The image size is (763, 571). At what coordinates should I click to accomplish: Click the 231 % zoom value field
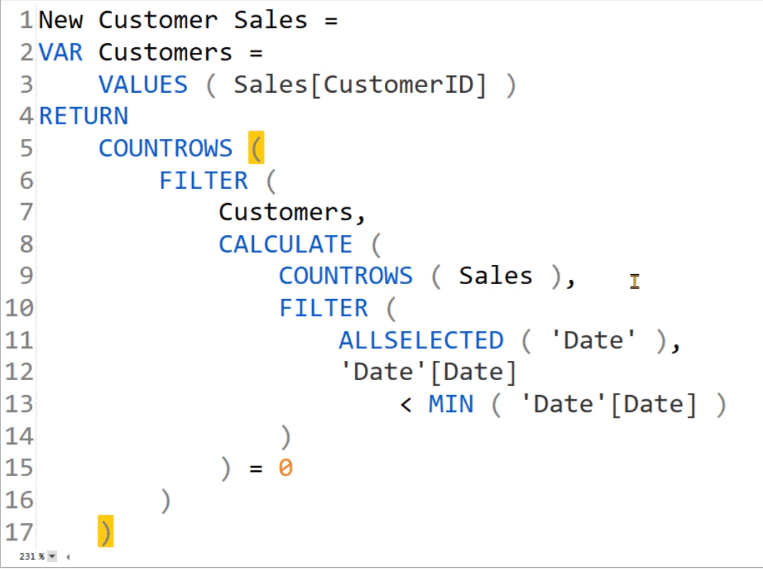point(32,556)
